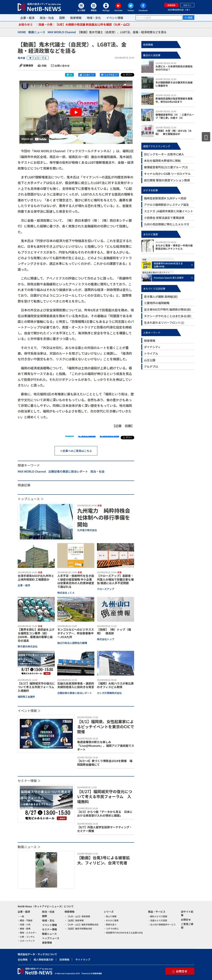This screenshot has width=212, height=980.
Task: Open the Twitter icon in header
Action: (131, 7)
